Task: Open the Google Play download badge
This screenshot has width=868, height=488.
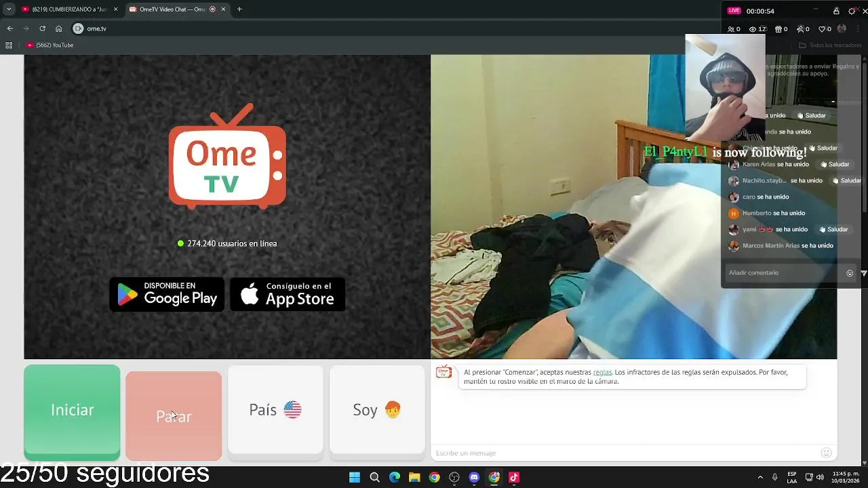Action: click(x=167, y=294)
